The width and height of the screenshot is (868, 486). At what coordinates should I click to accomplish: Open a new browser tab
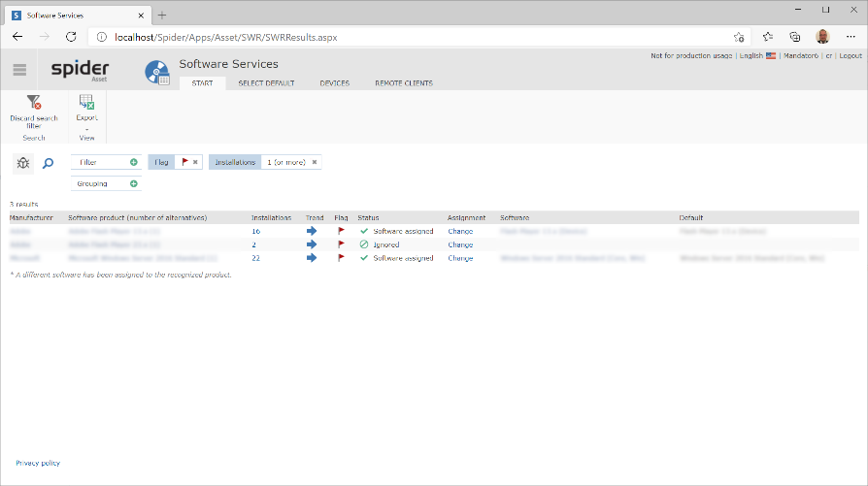click(161, 16)
